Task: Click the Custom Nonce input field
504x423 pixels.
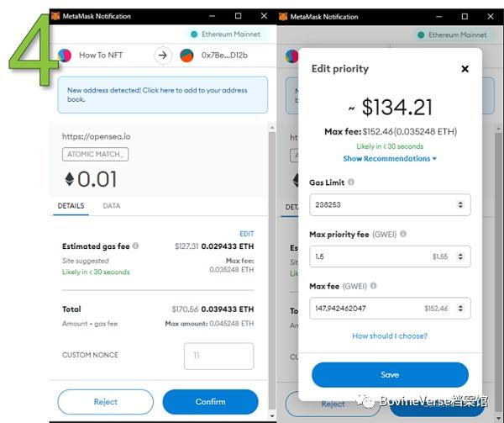Action: point(219,356)
